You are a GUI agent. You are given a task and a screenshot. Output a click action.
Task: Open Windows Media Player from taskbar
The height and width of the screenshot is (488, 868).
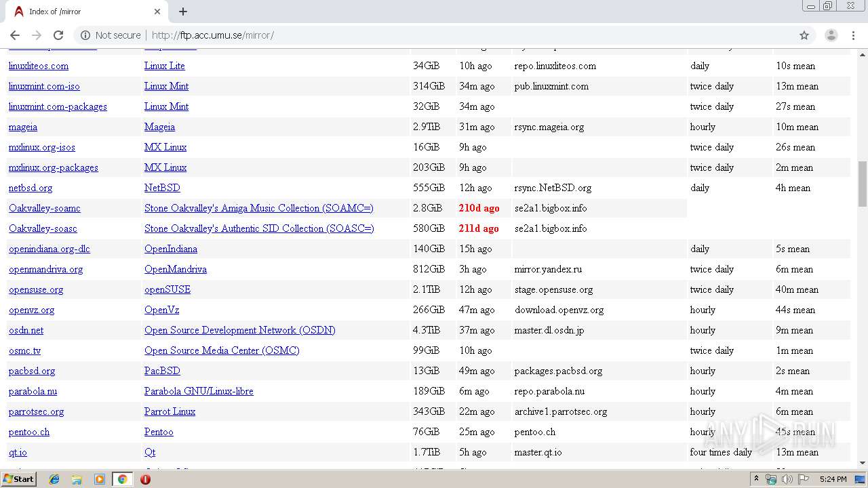click(100, 479)
